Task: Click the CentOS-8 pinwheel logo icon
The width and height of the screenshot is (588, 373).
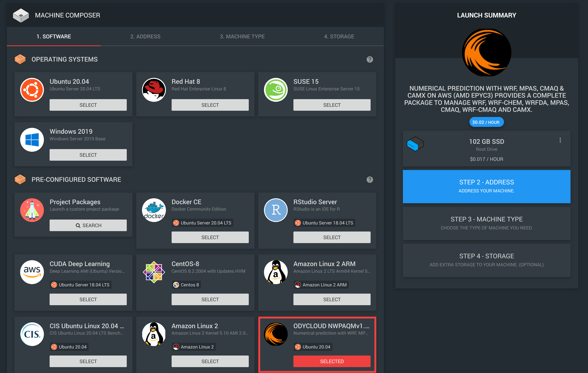Action: 154,272
